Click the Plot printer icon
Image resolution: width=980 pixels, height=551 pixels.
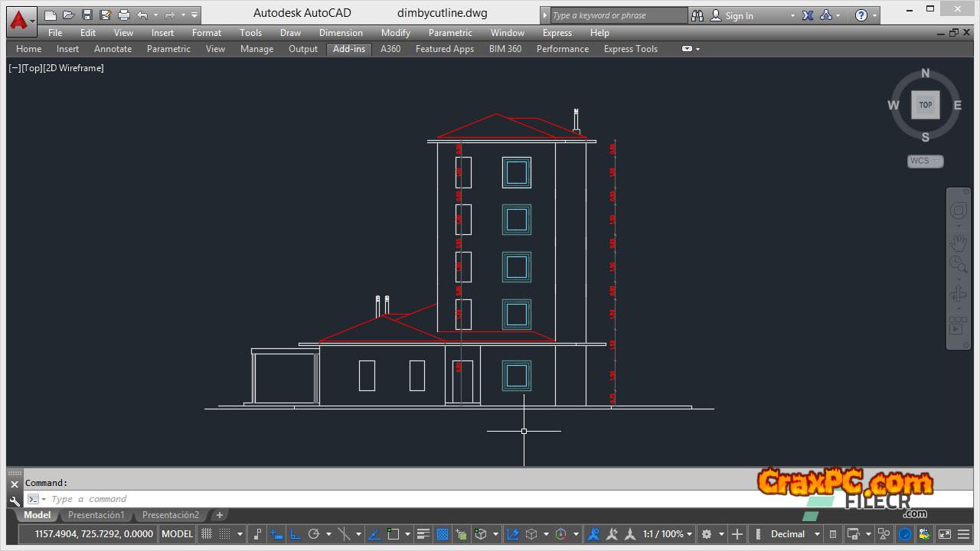point(124,15)
